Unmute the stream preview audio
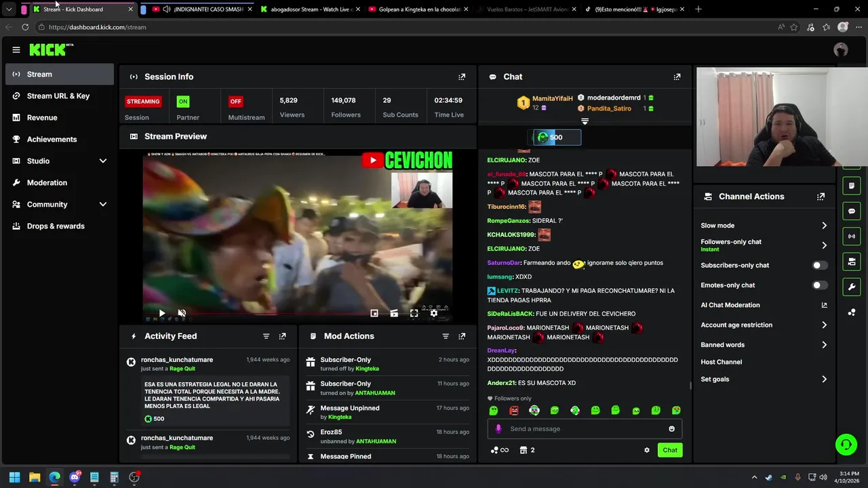The width and height of the screenshot is (868, 488). (x=182, y=313)
